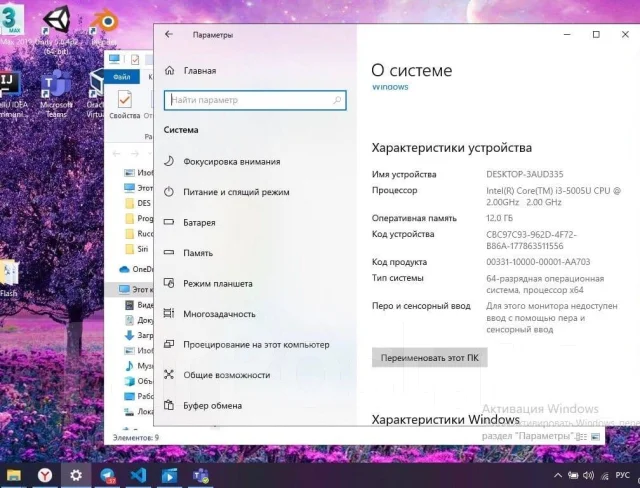
Task: Go back with the Settings back arrow
Action: 169,35
